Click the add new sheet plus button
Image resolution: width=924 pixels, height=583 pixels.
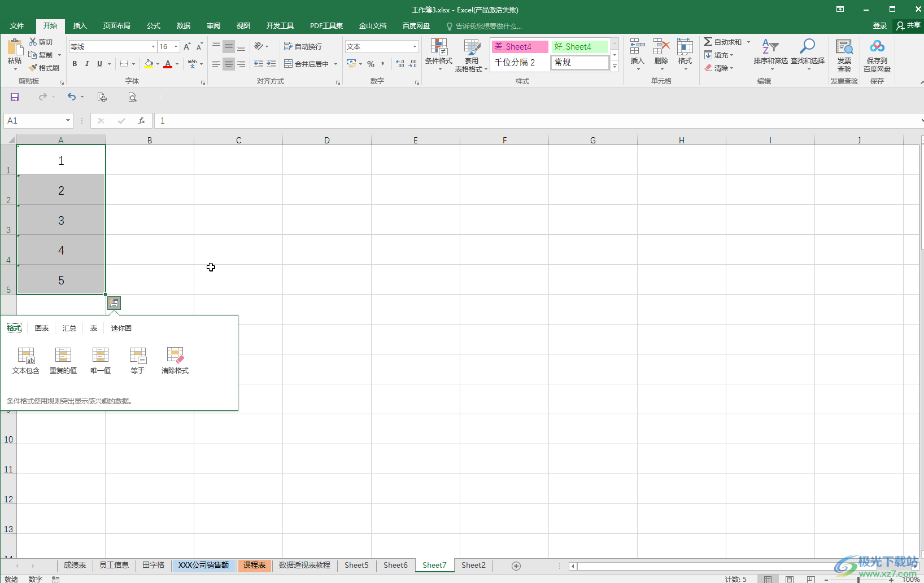coord(516,566)
